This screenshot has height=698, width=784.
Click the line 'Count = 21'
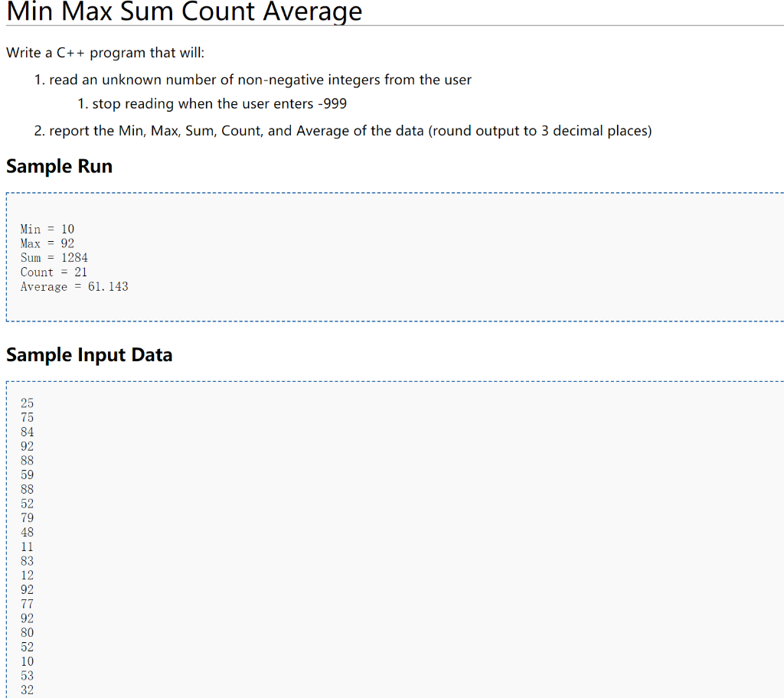pos(52,272)
